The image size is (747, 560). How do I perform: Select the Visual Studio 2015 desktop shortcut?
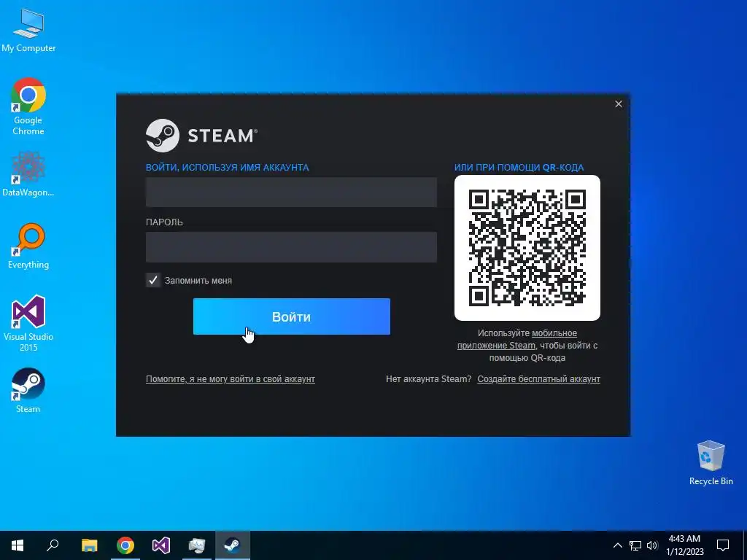pyautogui.click(x=28, y=323)
